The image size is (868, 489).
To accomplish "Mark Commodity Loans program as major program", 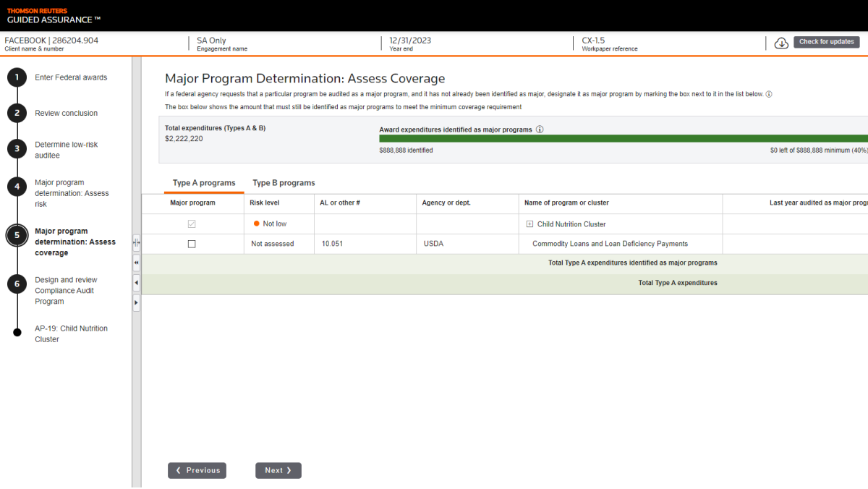I will coord(192,244).
